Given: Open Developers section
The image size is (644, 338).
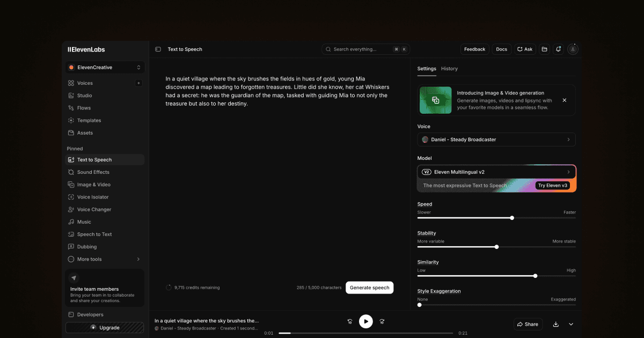Looking at the screenshot, I should 105,314.
